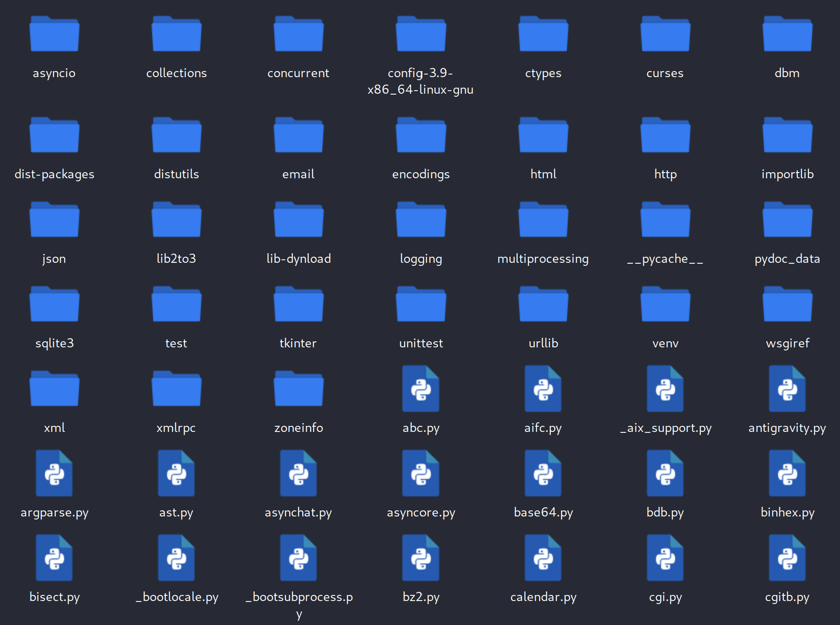
Task: Click the bisect.py file label
Action: point(55,597)
